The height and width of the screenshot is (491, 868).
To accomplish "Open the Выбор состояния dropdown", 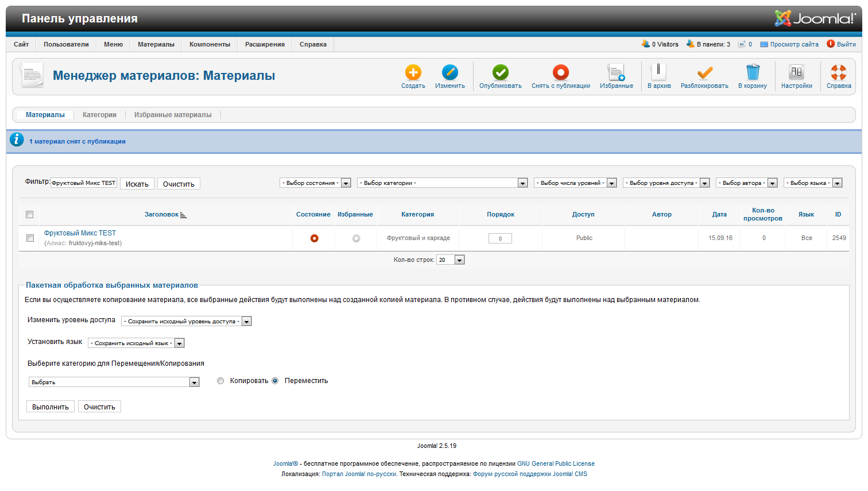I will [x=315, y=183].
